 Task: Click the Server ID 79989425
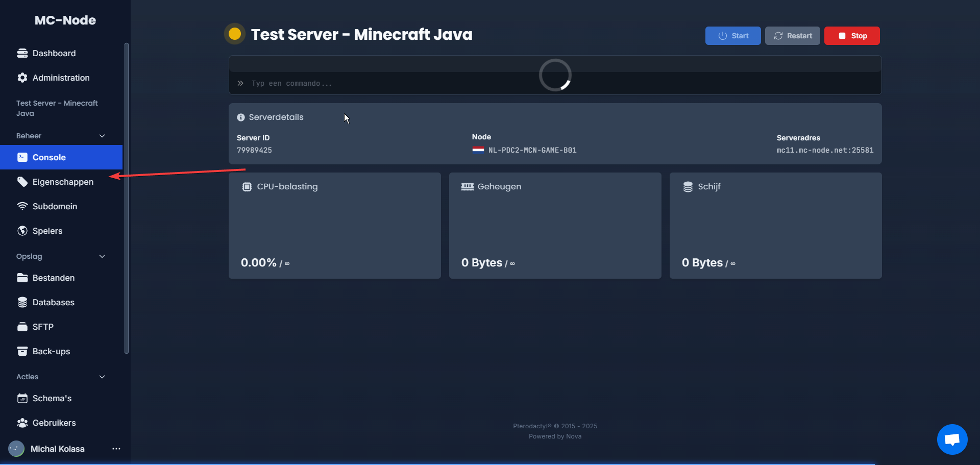click(x=254, y=150)
